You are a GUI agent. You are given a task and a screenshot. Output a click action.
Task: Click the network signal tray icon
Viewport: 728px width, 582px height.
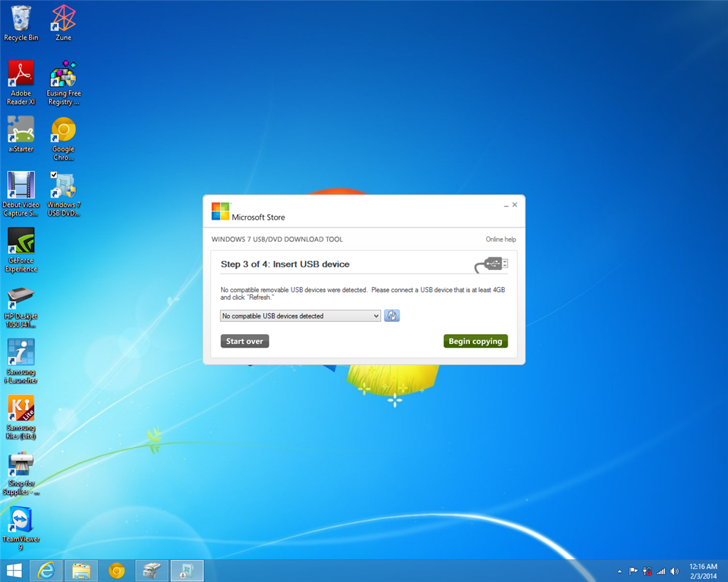click(x=660, y=571)
